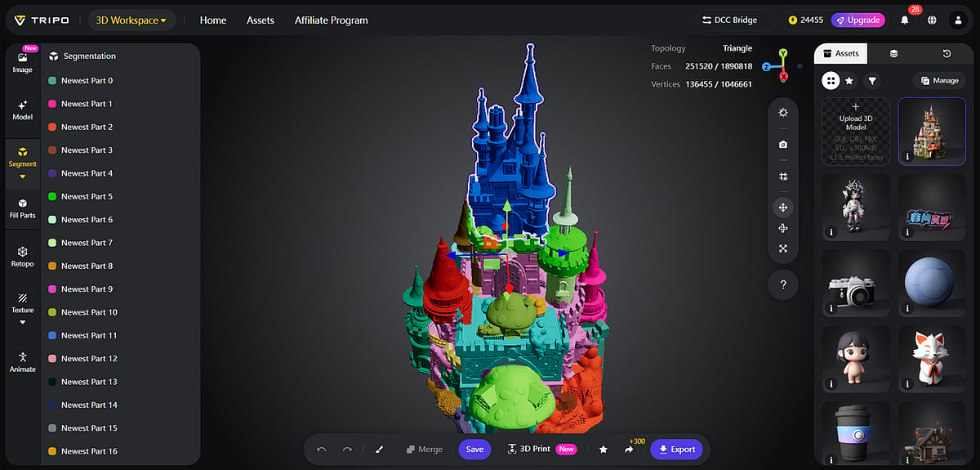The image size is (980, 470).
Task: Click the camera screenshot icon in viewport toolbar
Action: click(x=783, y=145)
